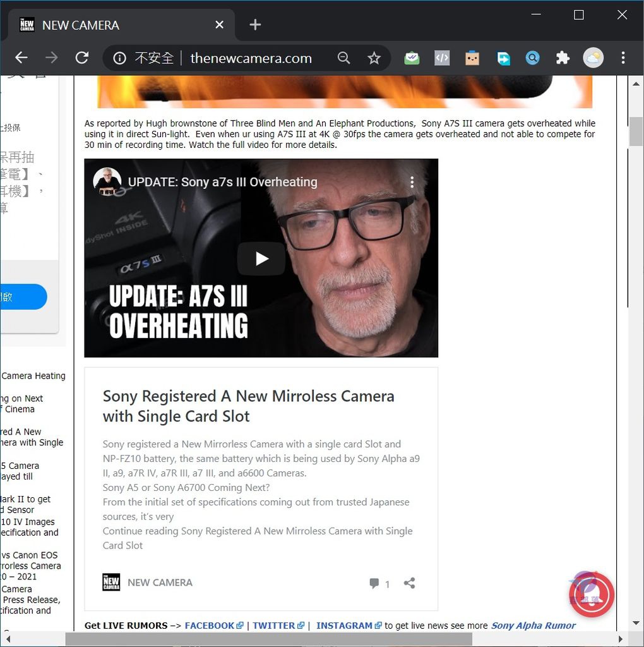The width and height of the screenshot is (644, 647).
Task: Open site info not-secure icon
Action: (x=119, y=58)
